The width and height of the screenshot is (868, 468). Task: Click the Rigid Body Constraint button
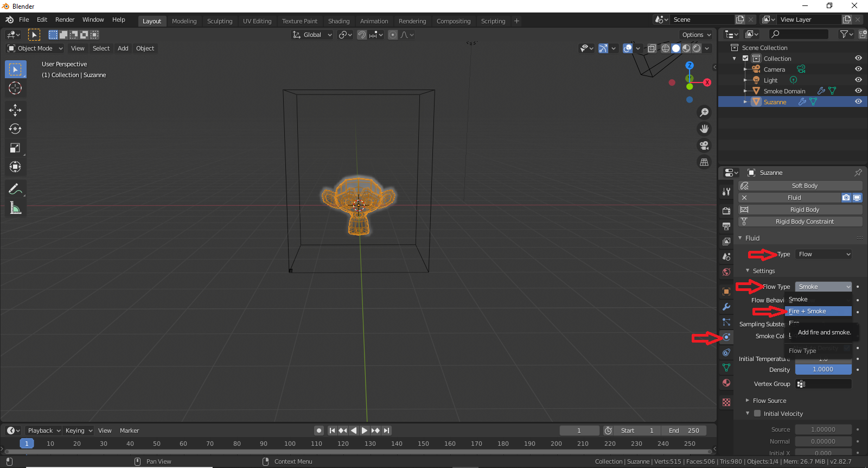[800, 222]
